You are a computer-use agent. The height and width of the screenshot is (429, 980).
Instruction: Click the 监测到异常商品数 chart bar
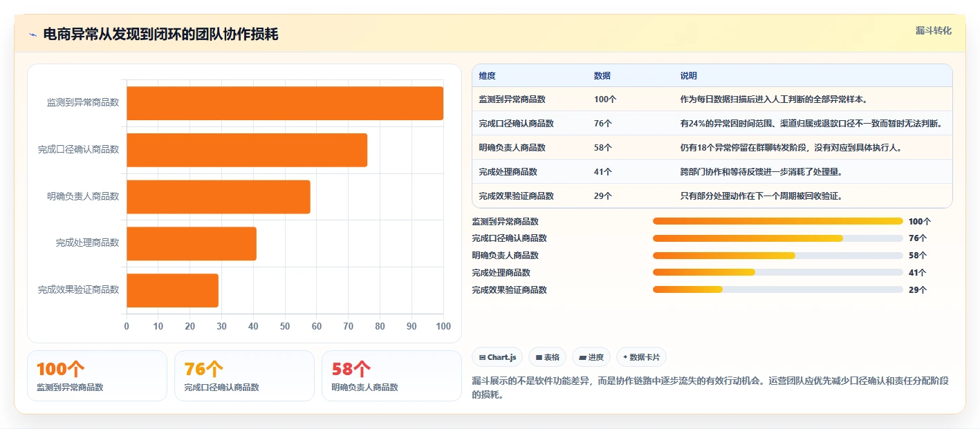click(285, 104)
